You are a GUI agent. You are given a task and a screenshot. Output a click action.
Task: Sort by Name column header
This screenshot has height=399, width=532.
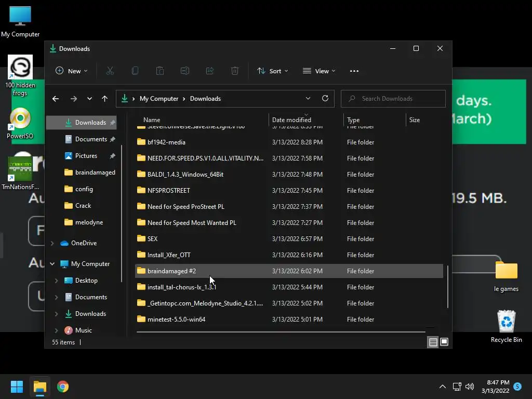[x=201, y=120]
